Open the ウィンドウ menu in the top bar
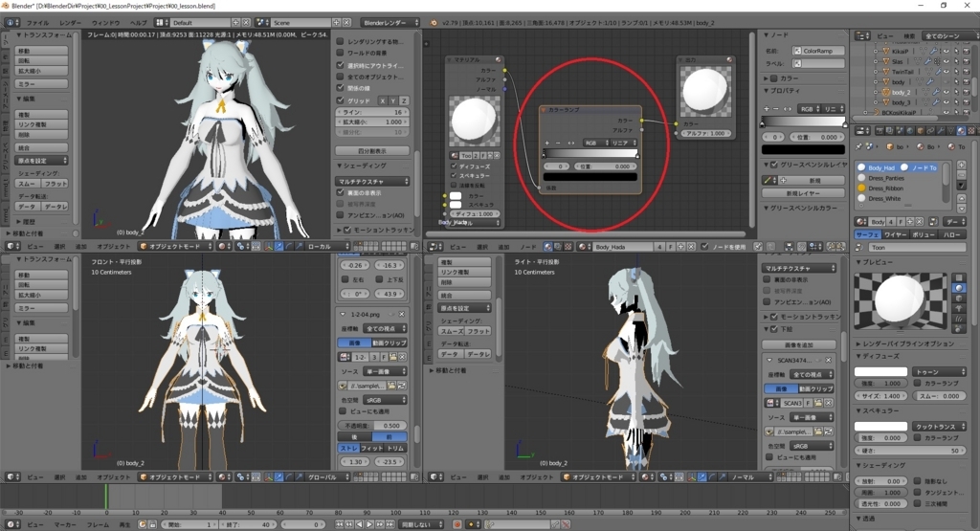980x531 pixels. (105, 23)
